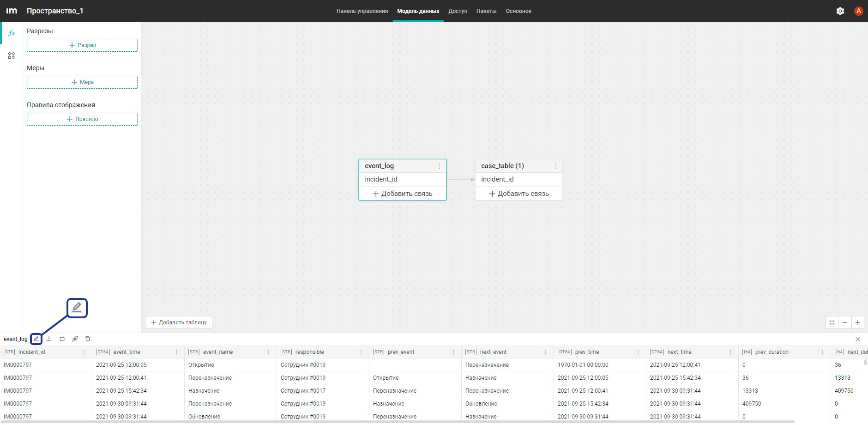Add a new Правило display rule
868x425 pixels.
pyautogui.click(x=82, y=119)
